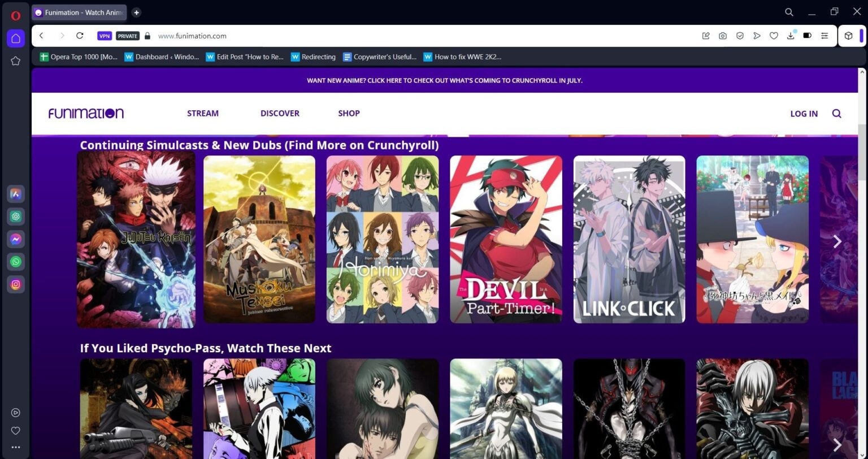The image size is (868, 459).
Task: Open the Downloads icon in the toolbar
Action: [x=791, y=36]
